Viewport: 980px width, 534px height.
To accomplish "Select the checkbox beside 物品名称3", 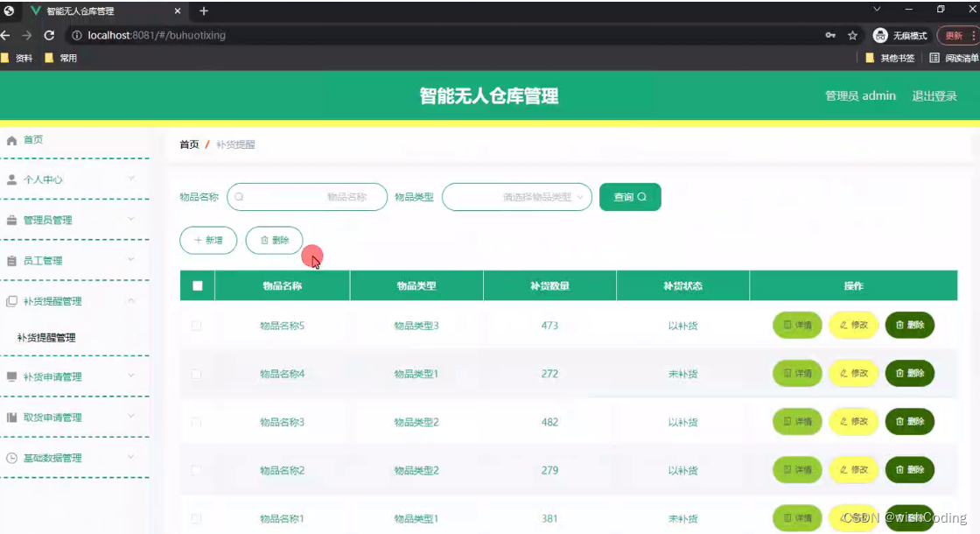I will pyautogui.click(x=196, y=421).
